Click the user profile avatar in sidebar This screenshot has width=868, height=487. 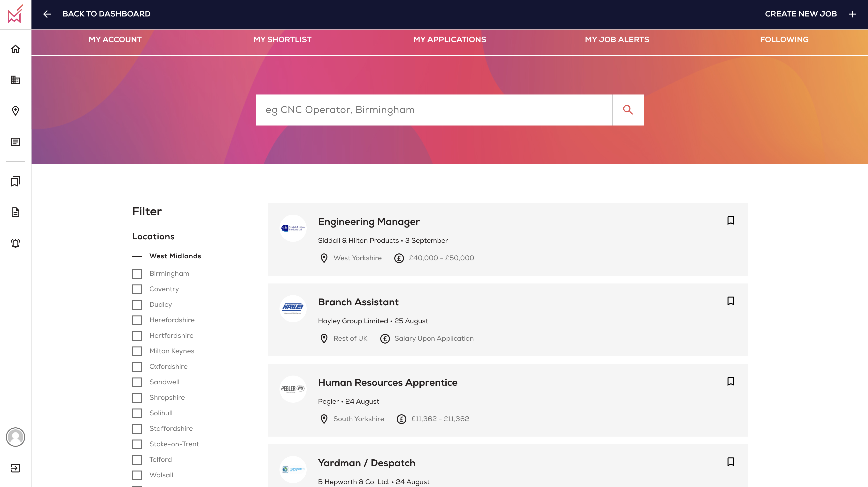[15, 437]
